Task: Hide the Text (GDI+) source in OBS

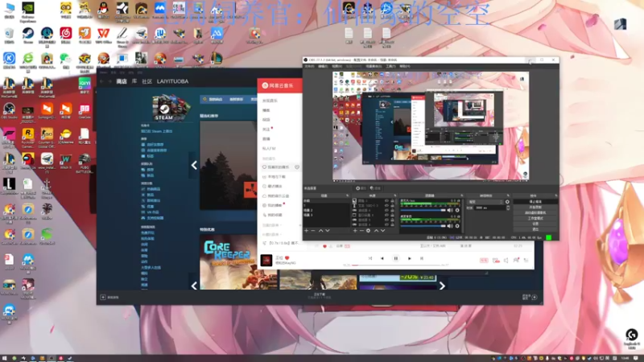Action: pos(386,205)
